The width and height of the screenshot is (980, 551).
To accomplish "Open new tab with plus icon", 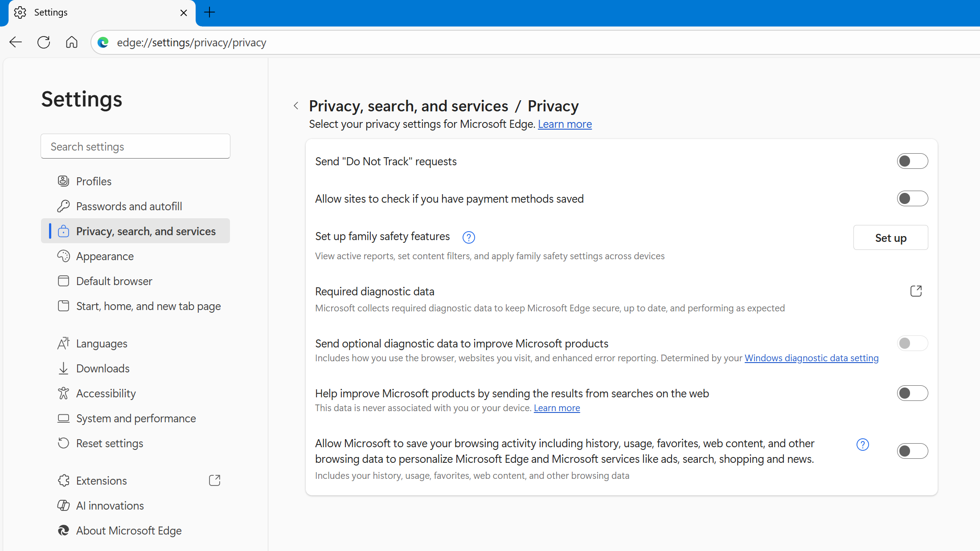I will coord(209,12).
